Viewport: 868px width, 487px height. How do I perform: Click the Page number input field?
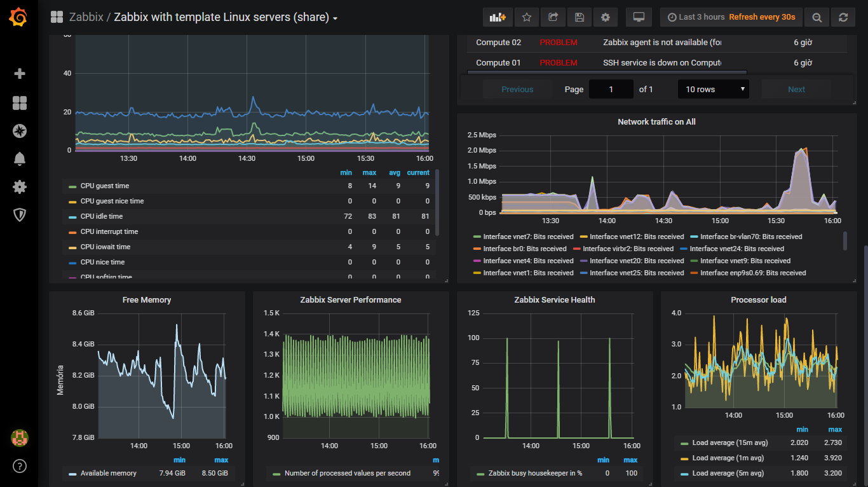[611, 89]
